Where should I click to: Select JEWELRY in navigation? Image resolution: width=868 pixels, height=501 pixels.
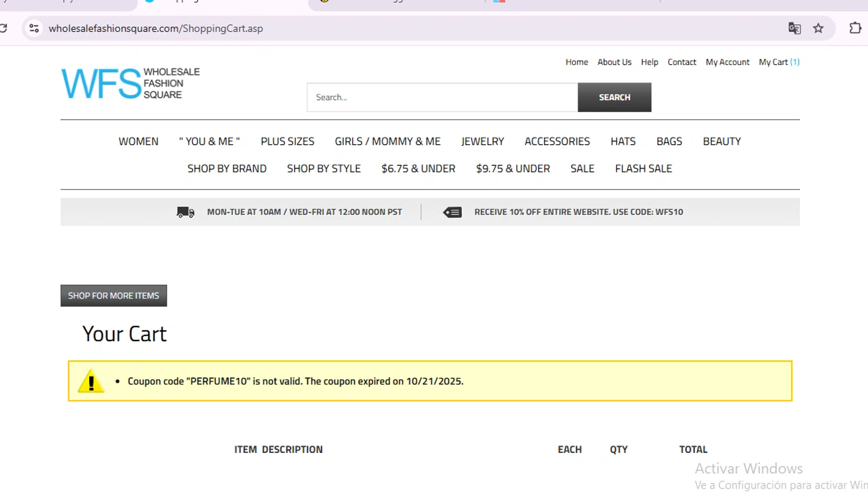(483, 141)
